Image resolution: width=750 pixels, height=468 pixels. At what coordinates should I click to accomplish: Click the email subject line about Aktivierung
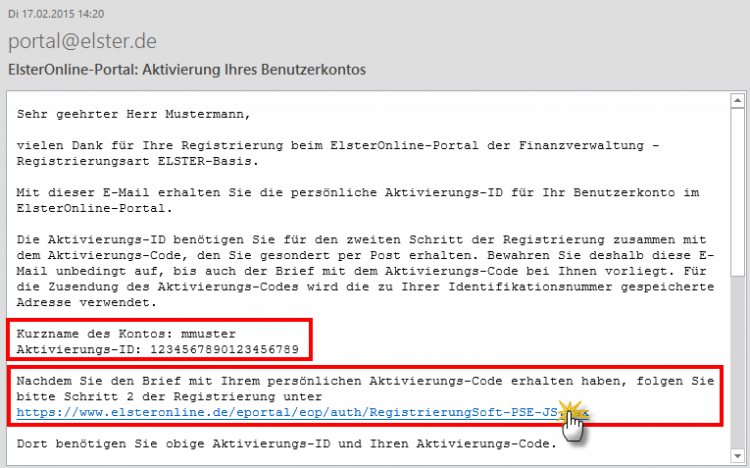187,70
